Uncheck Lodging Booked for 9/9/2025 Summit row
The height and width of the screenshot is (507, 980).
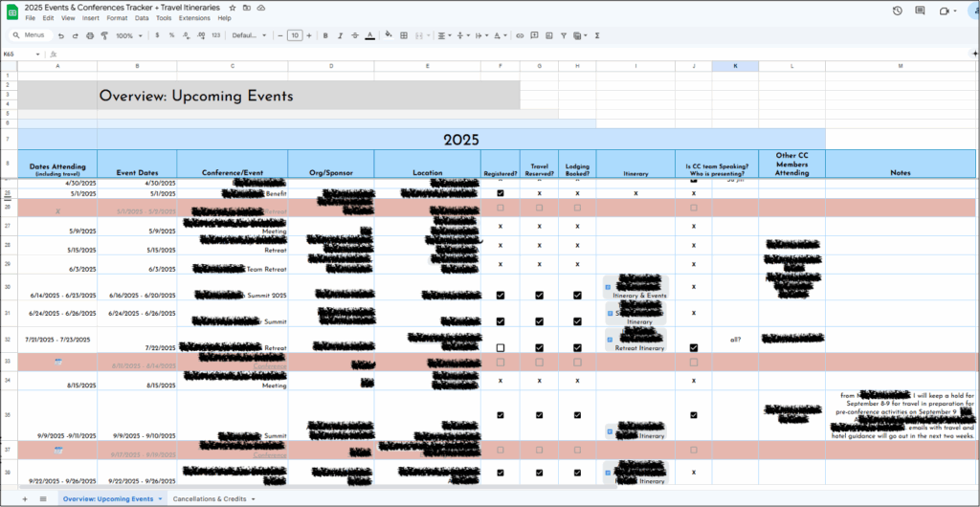click(577, 415)
